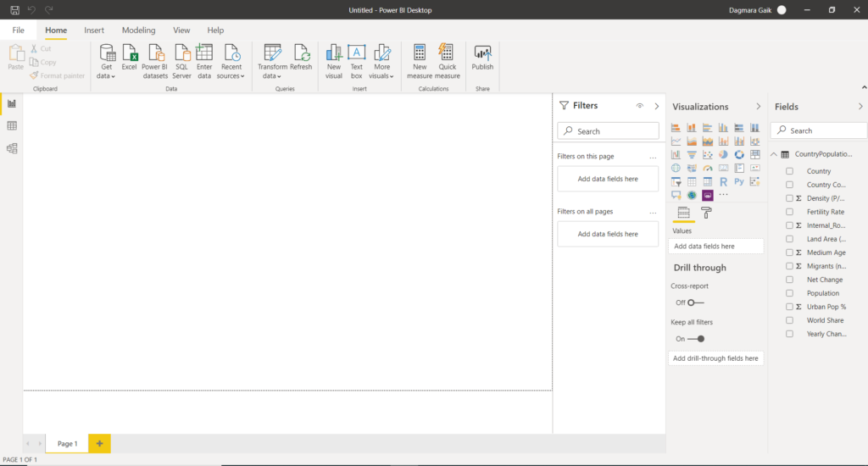This screenshot has width=868, height=466.
Task: Select the PowerApps purple visual
Action: click(708, 195)
